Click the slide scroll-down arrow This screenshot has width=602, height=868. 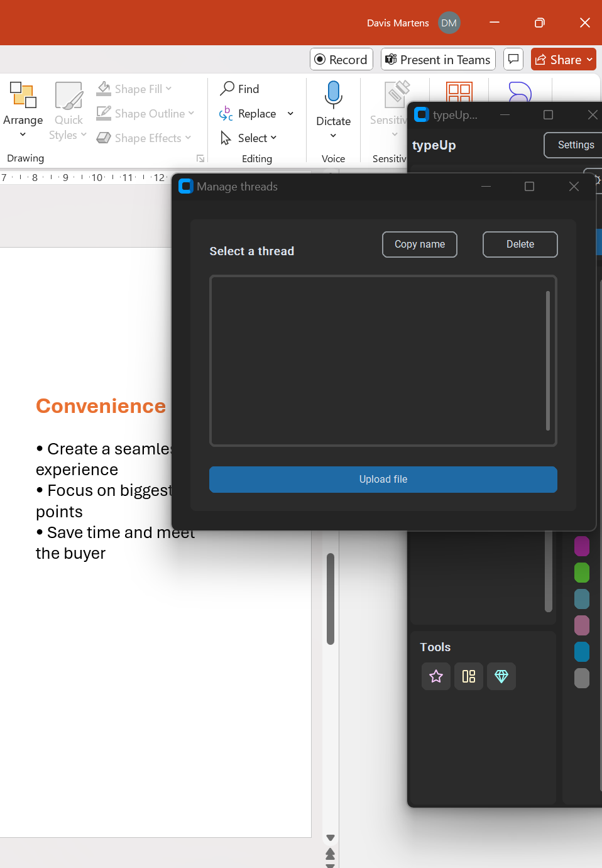click(x=331, y=838)
